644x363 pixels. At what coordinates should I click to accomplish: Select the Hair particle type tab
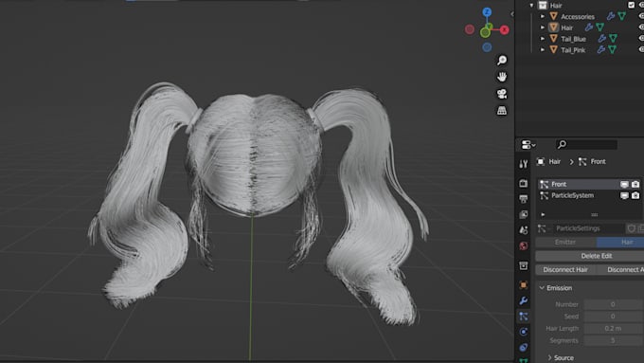coord(620,242)
